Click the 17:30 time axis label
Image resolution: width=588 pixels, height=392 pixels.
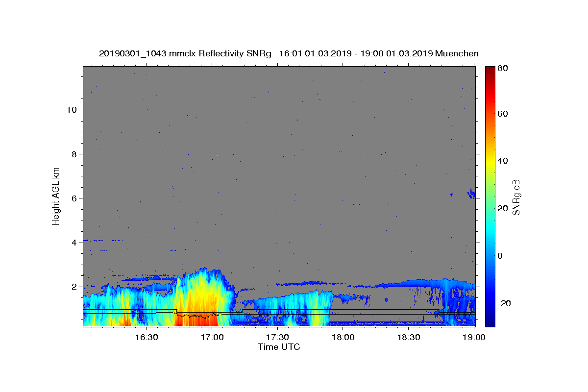[277, 337]
